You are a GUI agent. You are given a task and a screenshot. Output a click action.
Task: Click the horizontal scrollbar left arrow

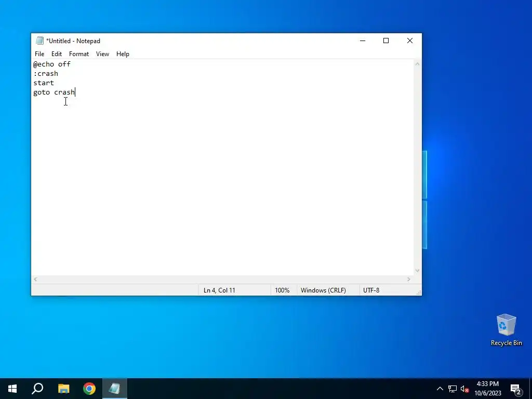[x=35, y=279]
